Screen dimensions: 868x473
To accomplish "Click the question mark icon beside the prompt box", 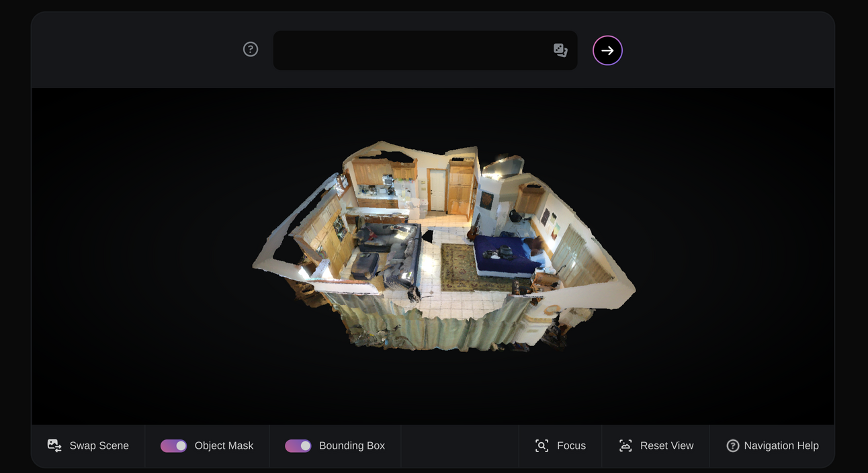I will point(251,49).
